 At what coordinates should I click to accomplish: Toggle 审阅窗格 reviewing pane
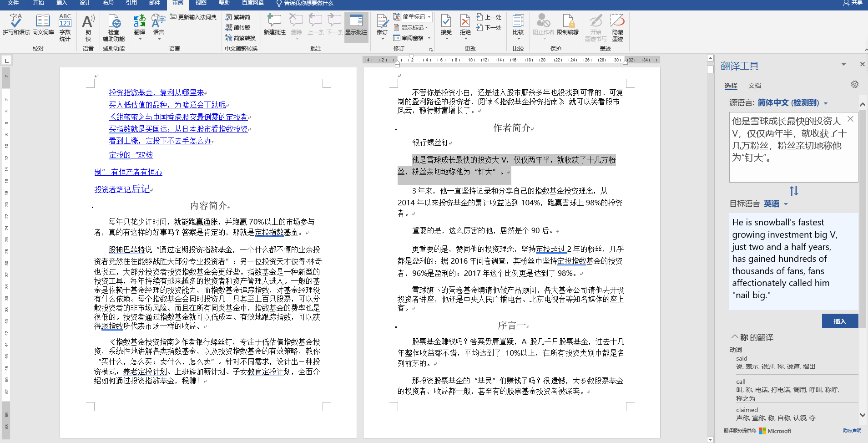[412, 38]
